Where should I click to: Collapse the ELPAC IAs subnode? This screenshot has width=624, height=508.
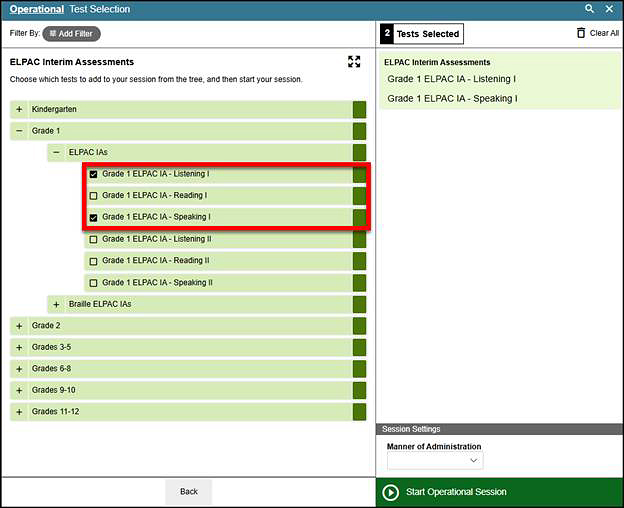(x=57, y=152)
